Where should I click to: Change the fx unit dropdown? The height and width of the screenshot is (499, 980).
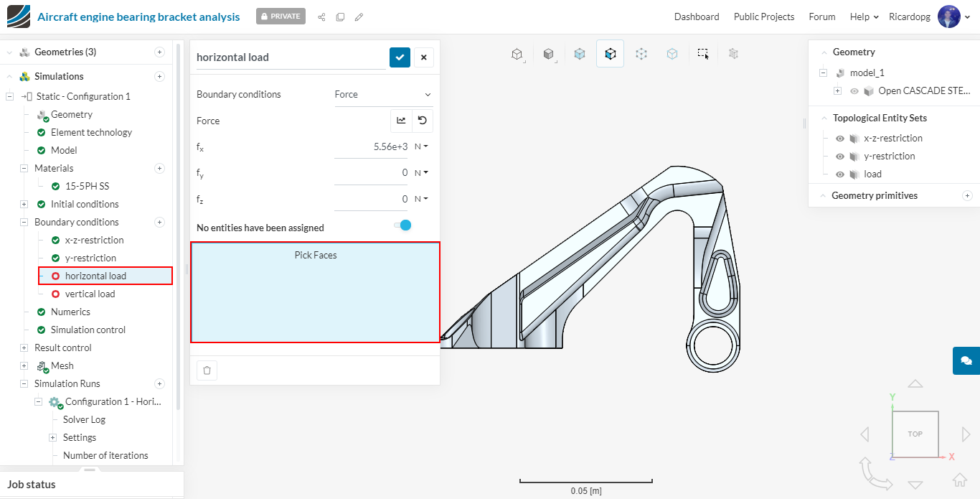click(x=421, y=146)
